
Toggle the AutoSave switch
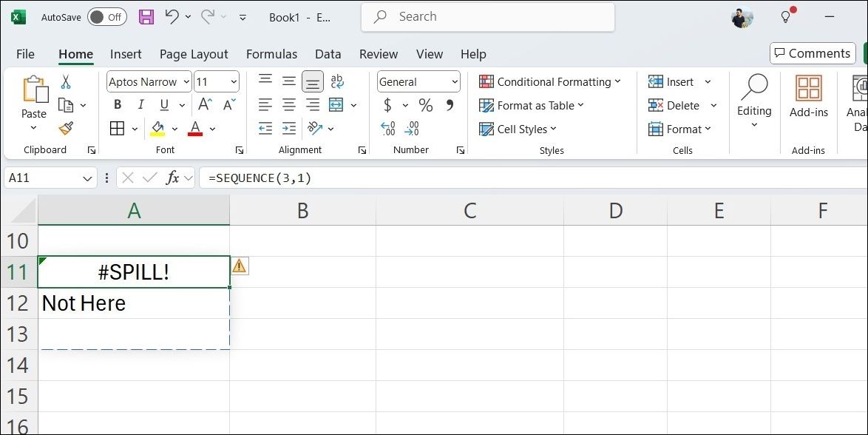pyautogui.click(x=106, y=17)
